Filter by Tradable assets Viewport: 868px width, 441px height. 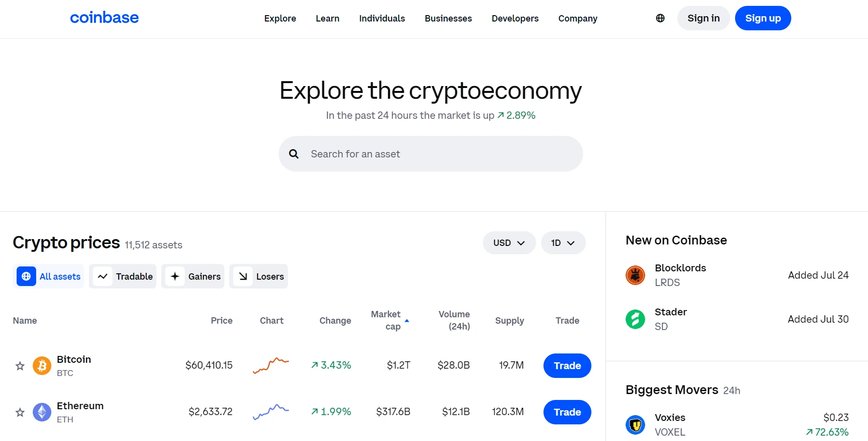[x=123, y=276]
